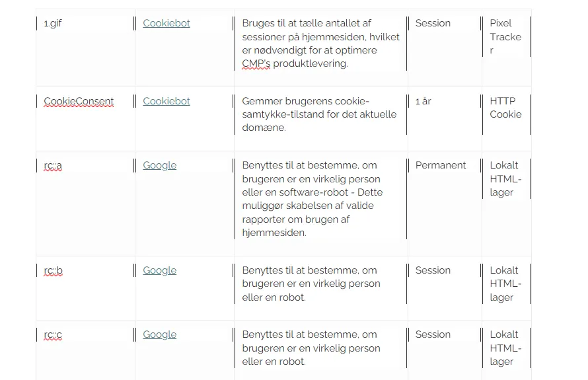Click the Session expiry in the rc::b row

point(433,270)
